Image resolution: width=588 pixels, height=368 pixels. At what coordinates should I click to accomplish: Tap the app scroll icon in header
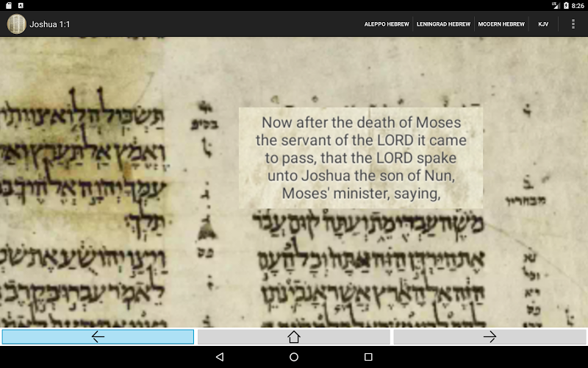pos(16,24)
